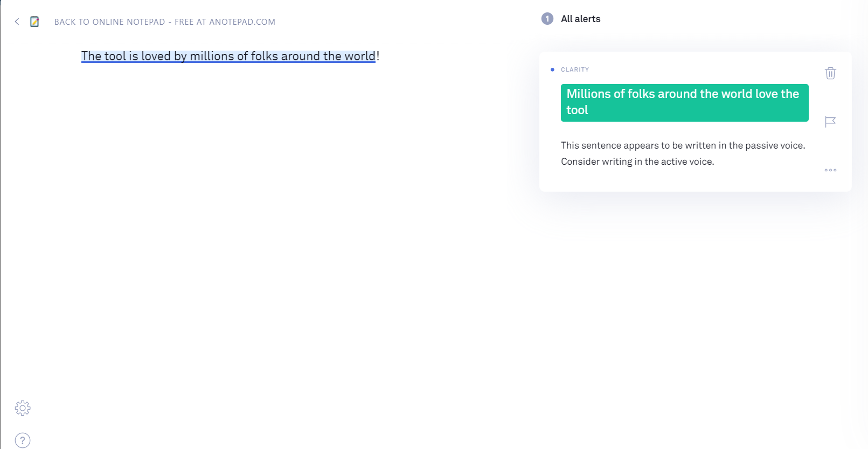Click the CLARITY category label

pos(575,69)
